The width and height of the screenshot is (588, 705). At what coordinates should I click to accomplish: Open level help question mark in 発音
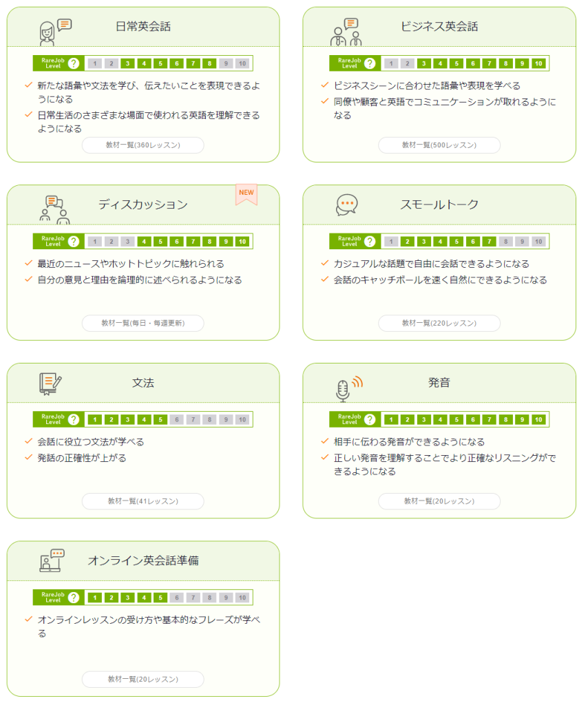coord(370,419)
